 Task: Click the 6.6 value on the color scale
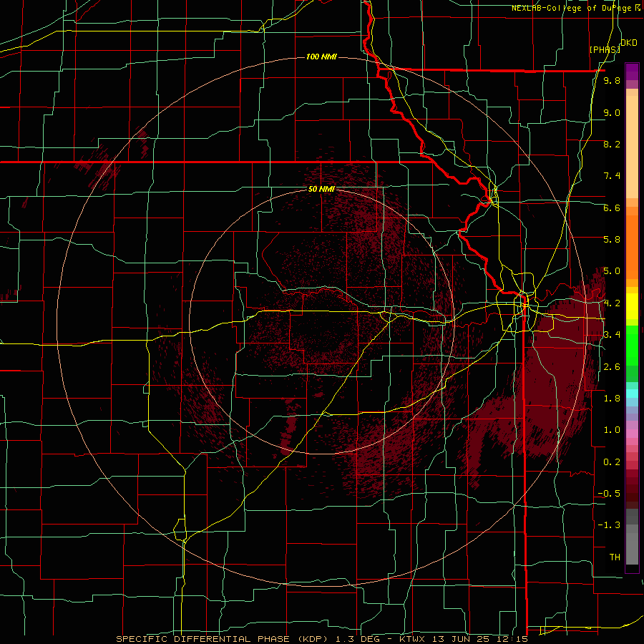pos(612,208)
